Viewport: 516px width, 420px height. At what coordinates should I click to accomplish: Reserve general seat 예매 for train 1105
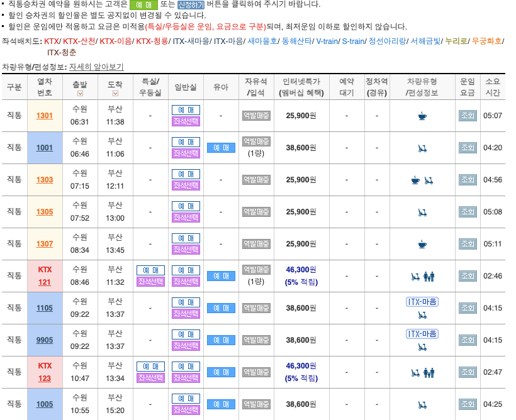tap(186, 302)
